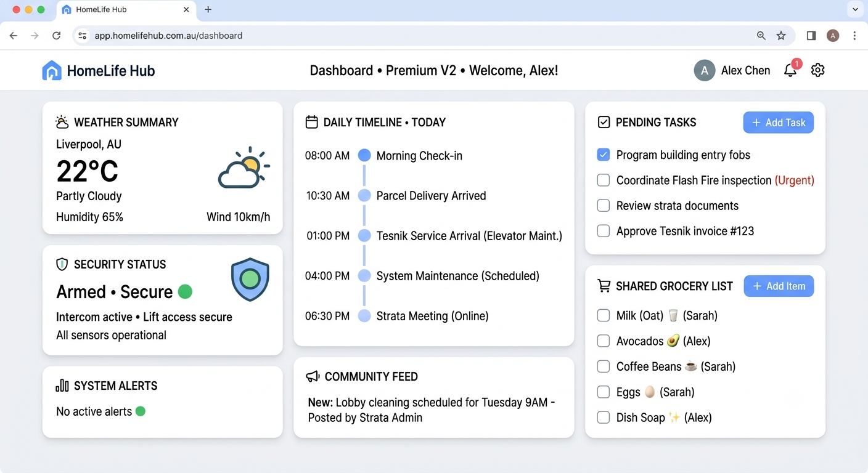Click the green status dot beside Armed Secure
This screenshot has height=473, width=868.
tap(185, 291)
